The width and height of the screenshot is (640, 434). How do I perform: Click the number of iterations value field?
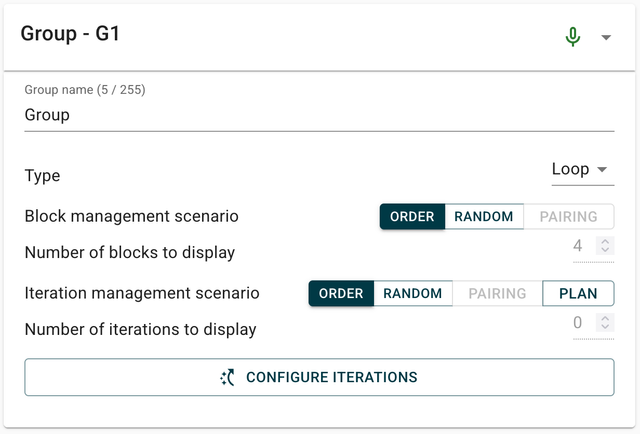point(578,323)
